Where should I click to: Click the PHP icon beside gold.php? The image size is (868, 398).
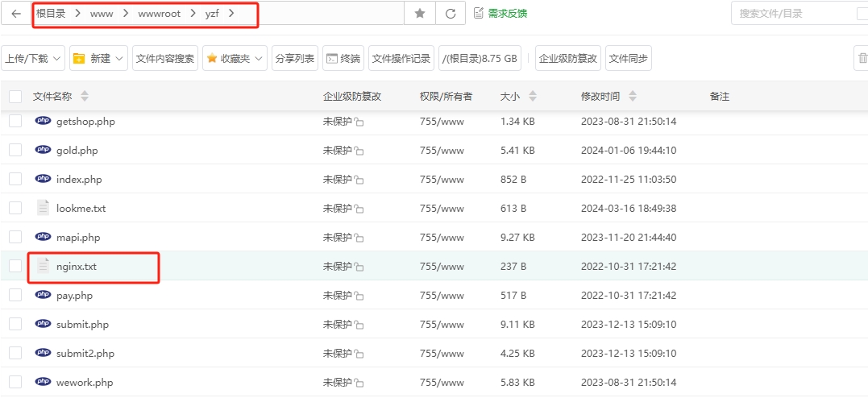coord(43,150)
